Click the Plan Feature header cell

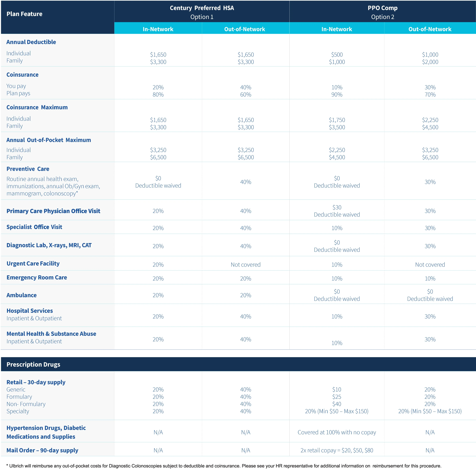[x=24, y=14]
